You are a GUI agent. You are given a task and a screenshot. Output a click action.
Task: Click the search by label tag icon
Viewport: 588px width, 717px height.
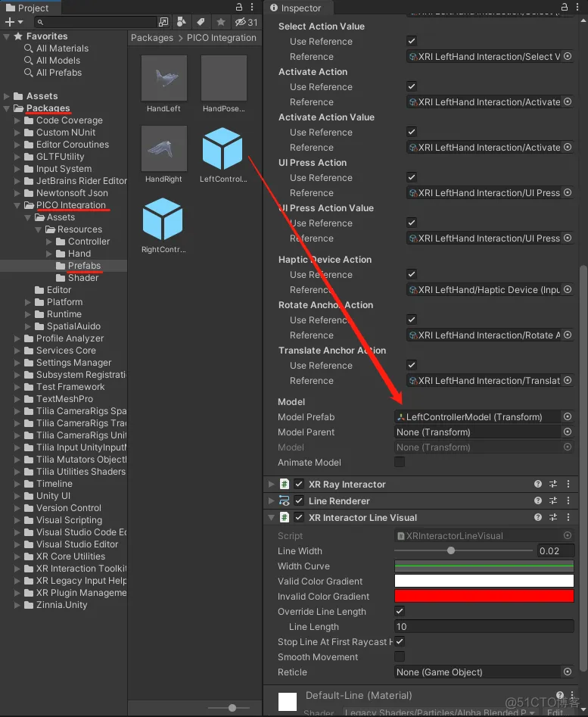click(201, 22)
